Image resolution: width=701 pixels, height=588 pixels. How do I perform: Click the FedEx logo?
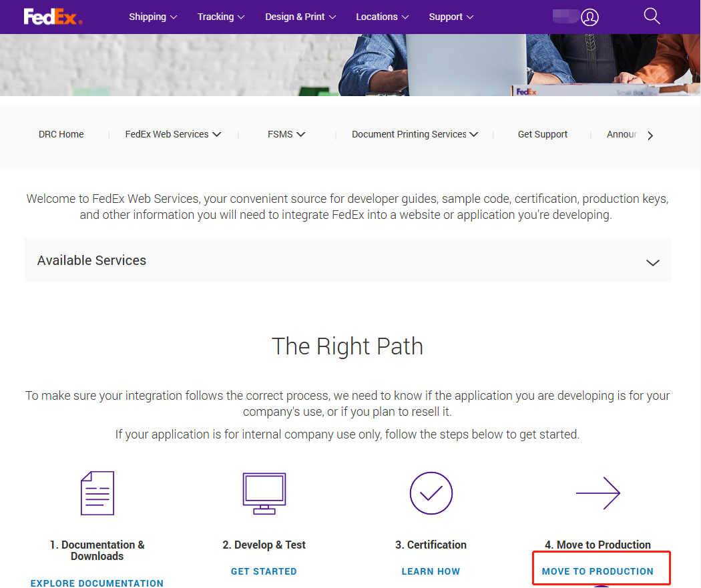(53, 17)
